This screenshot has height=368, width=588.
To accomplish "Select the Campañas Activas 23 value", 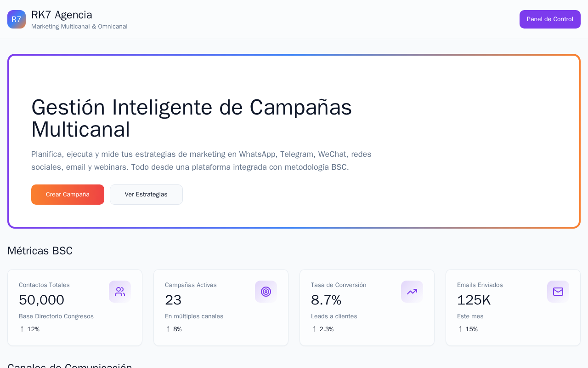I will tap(173, 300).
